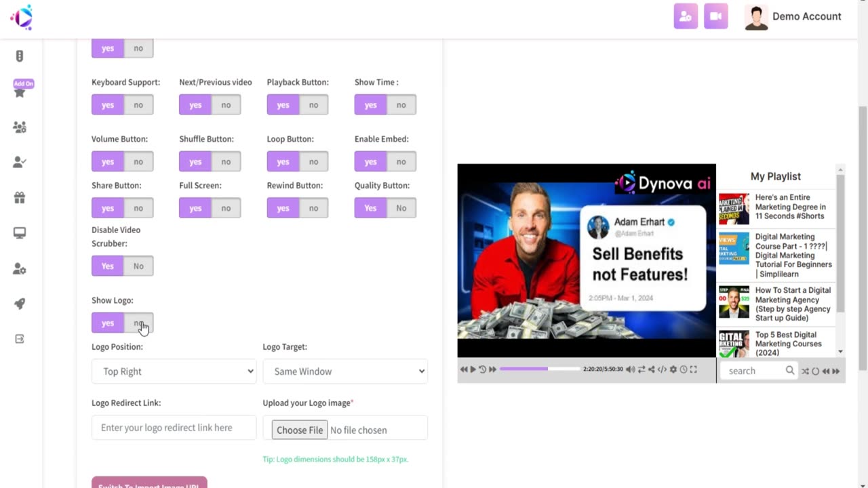
Task: Click the player play button
Action: click(x=473, y=369)
